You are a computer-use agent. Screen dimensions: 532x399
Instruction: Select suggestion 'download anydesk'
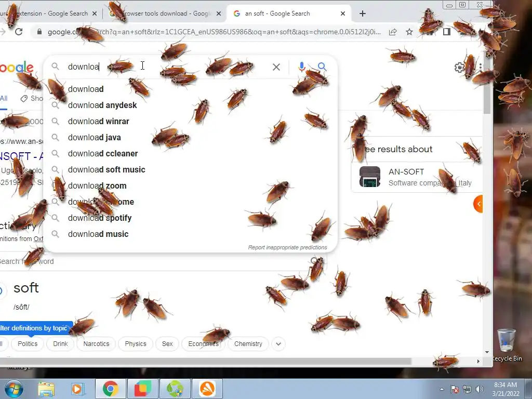[190, 105]
